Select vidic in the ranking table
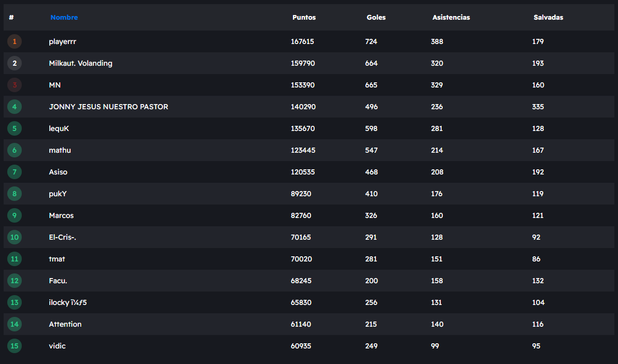618x364 pixels. 57,346
